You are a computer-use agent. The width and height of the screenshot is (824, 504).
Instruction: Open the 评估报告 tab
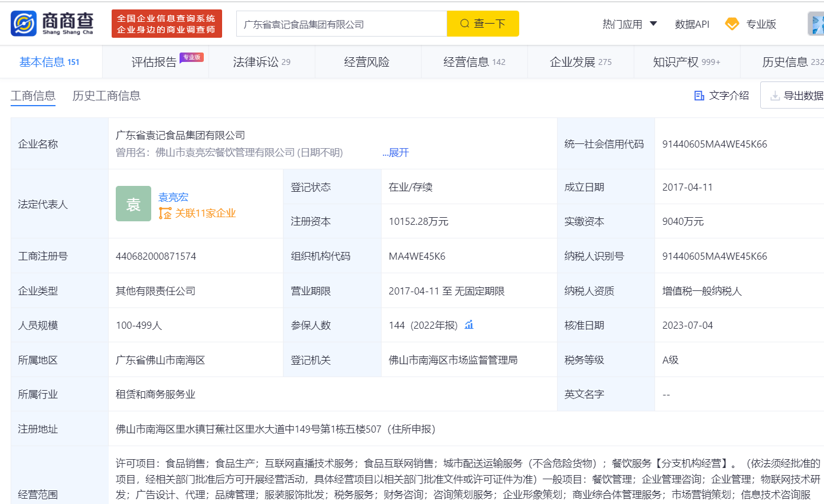(154, 62)
